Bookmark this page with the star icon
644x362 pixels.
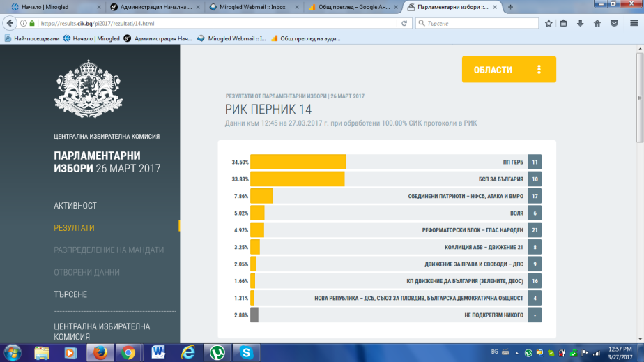(549, 23)
